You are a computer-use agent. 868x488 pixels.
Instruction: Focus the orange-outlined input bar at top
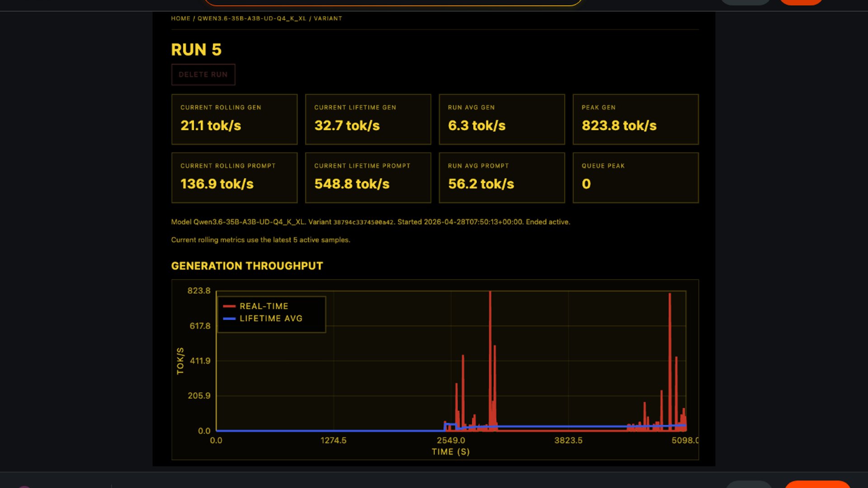pyautogui.click(x=392, y=2)
